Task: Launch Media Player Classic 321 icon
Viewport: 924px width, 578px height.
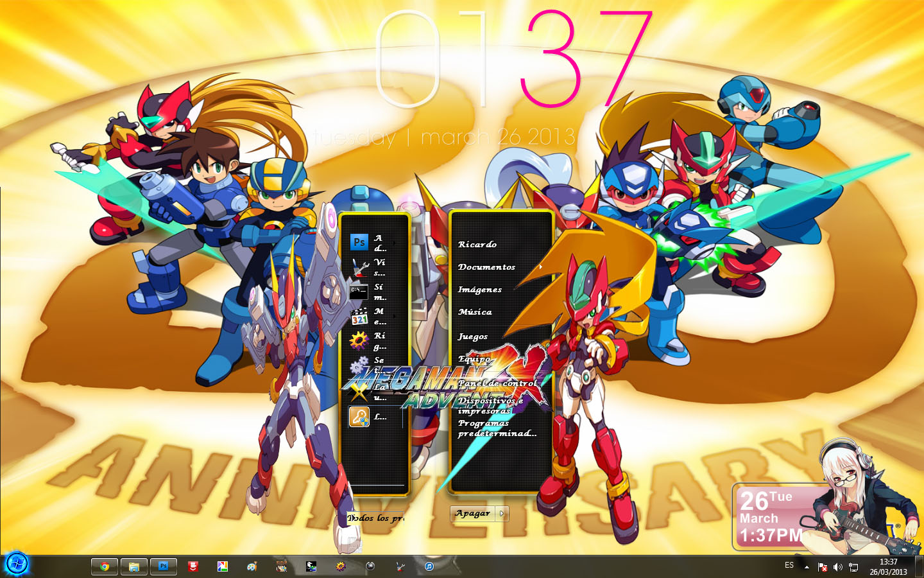Action: (359, 316)
